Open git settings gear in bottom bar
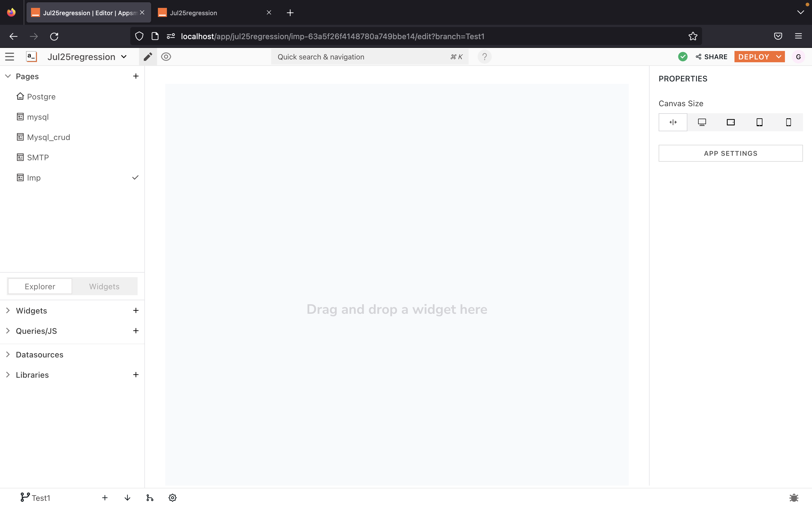The image size is (812, 507). click(173, 498)
